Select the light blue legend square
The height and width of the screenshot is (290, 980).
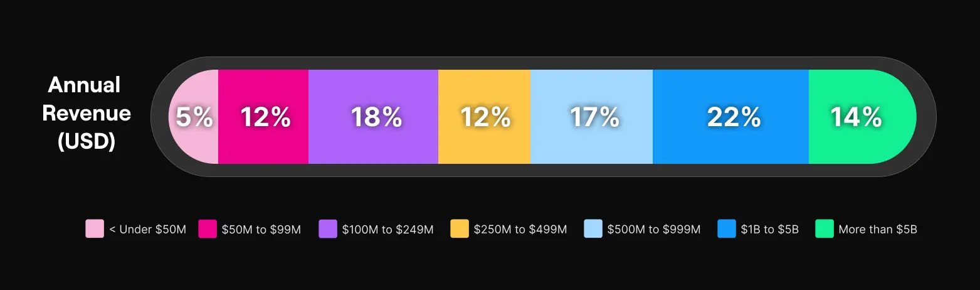pos(593,229)
